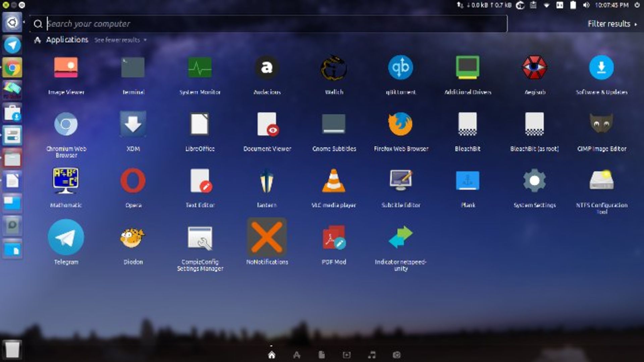Viewport: 644px width, 362px height.
Task: Open CompizConfig Settings Manager
Action: (x=200, y=238)
